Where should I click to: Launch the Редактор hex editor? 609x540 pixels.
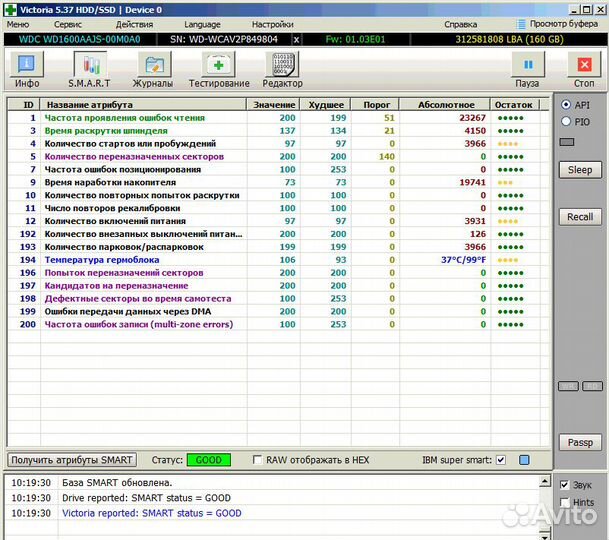click(282, 69)
